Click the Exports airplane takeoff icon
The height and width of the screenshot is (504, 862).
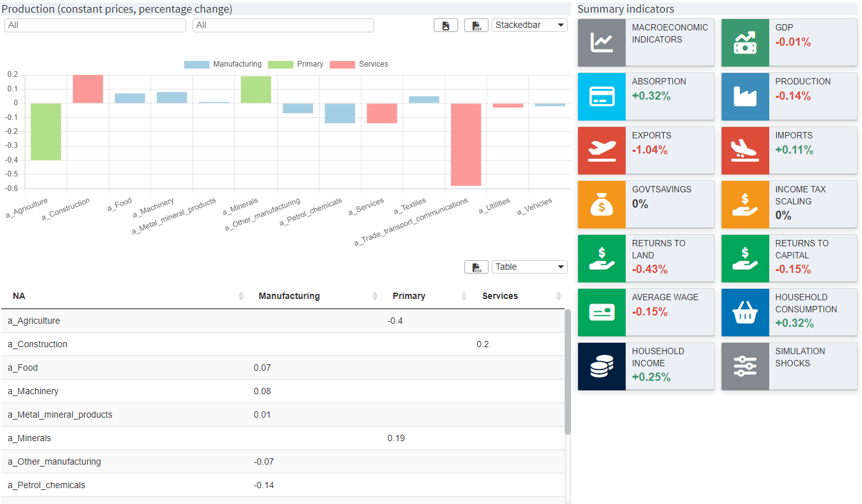click(602, 150)
